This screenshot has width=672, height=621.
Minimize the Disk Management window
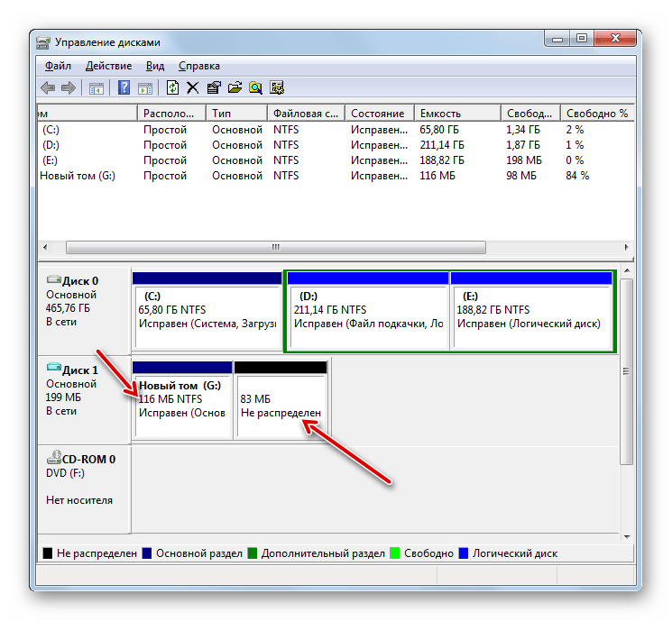coord(557,39)
